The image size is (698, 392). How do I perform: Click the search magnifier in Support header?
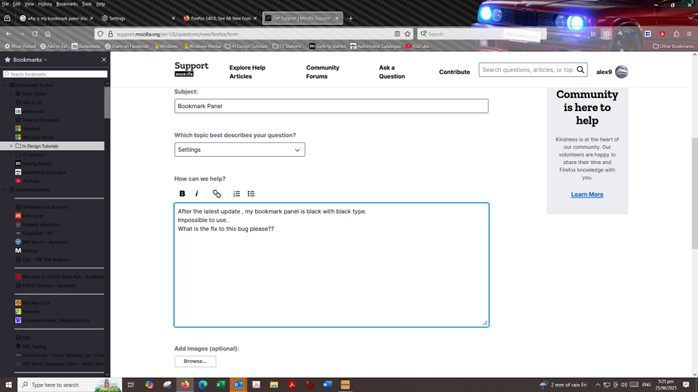580,70
